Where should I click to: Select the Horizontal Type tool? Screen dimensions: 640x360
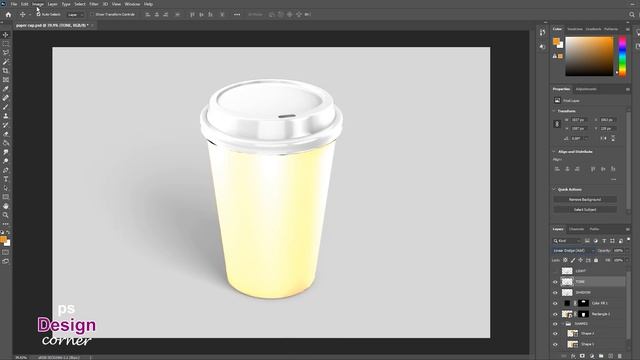(6, 179)
